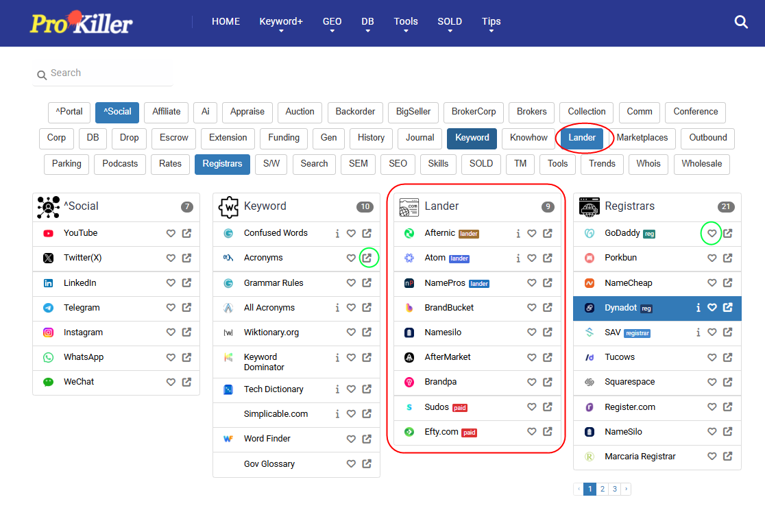Expand the Tips menu

[491, 22]
